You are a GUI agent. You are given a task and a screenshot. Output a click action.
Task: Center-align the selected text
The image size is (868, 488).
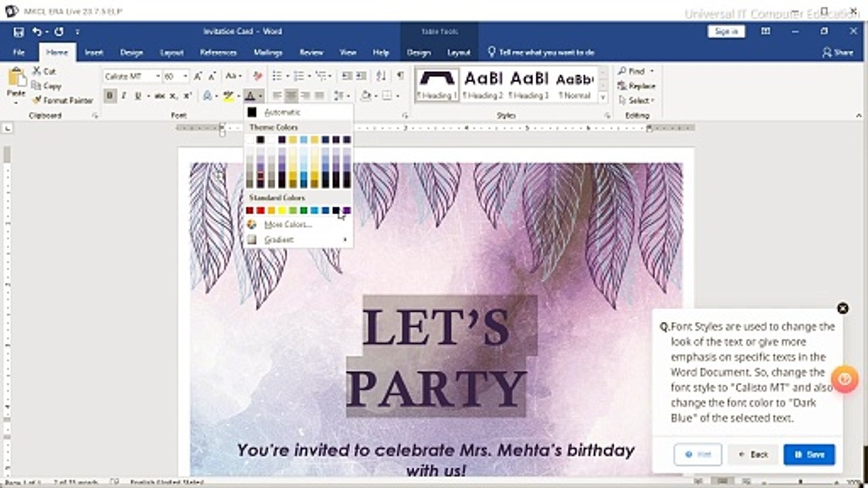pyautogui.click(x=292, y=96)
